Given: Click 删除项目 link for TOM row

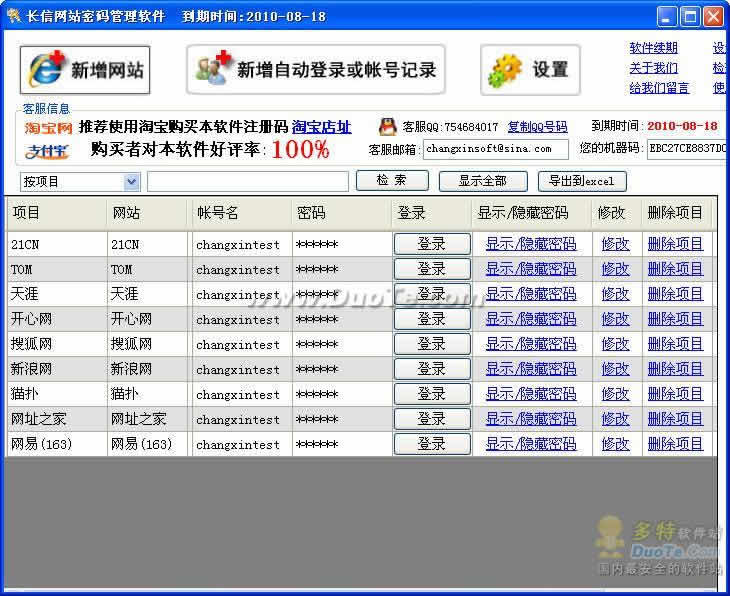Looking at the screenshot, I should click(676, 269).
